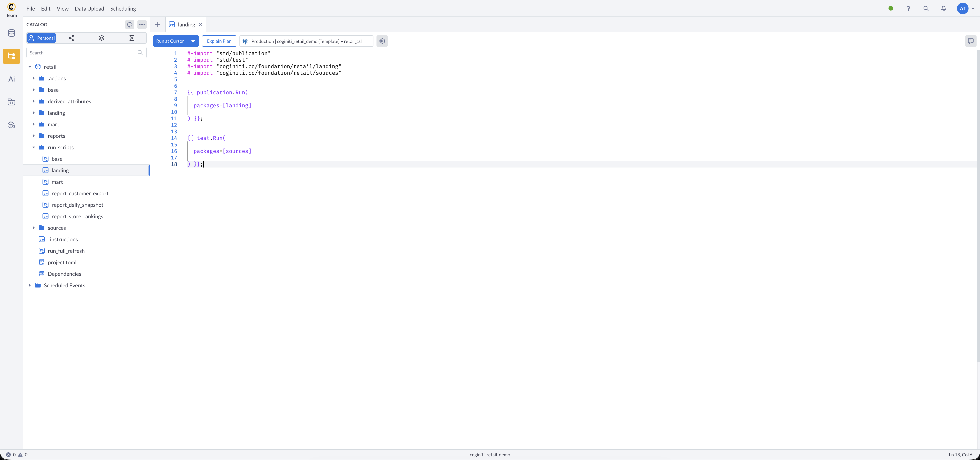This screenshot has height=460, width=980.
Task: Open the hourglass history catalog tab
Action: pos(132,38)
